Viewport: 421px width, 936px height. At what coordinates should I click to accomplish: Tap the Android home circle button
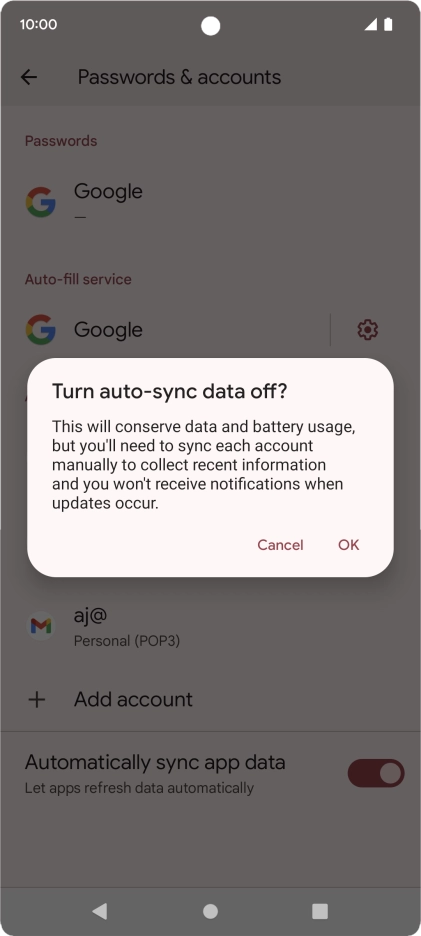pyautogui.click(x=210, y=911)
